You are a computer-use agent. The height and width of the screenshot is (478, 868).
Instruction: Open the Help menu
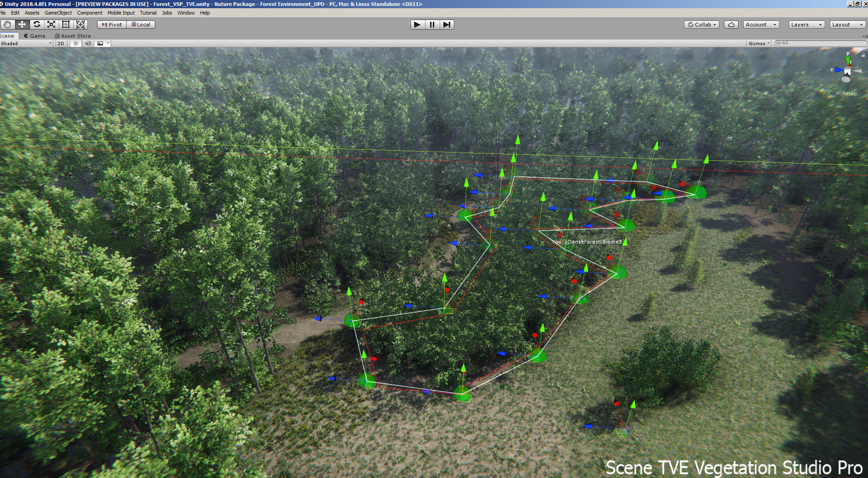[205, 13]
